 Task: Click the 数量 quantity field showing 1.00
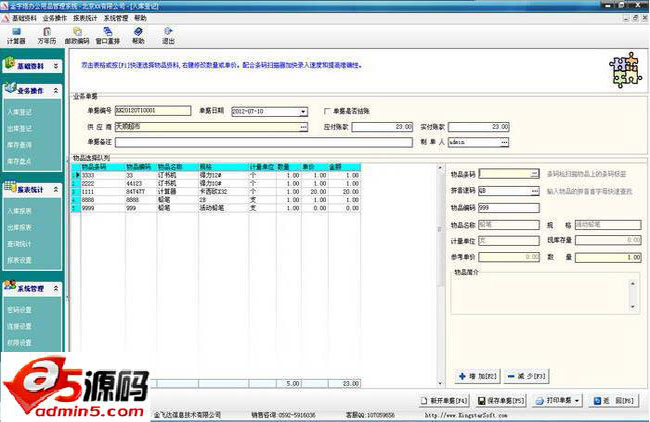point(608,257)
